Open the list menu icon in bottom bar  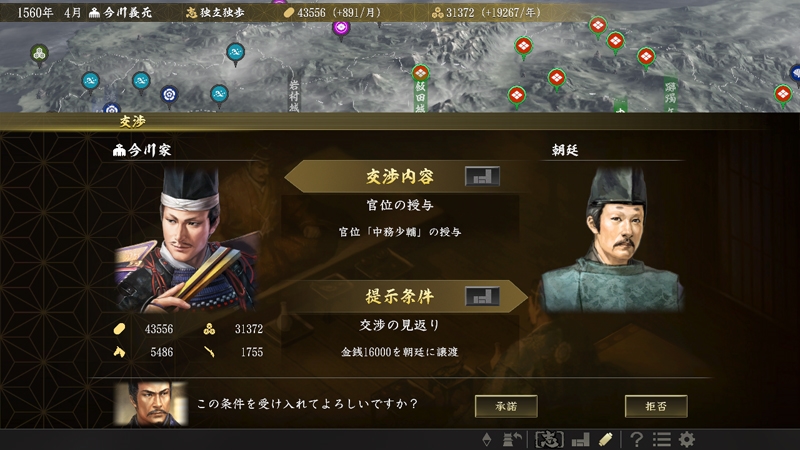click(x=662, y=439)
